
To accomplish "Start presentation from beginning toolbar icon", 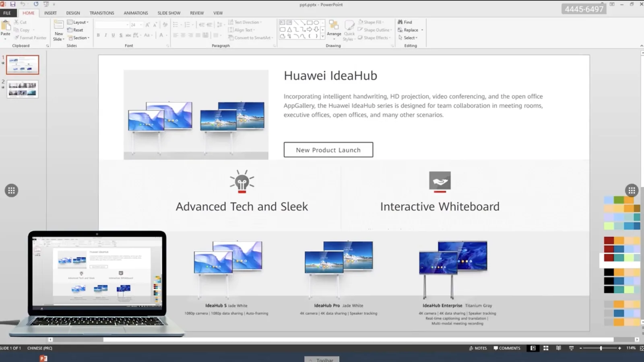I will click(x=46, y=4).
